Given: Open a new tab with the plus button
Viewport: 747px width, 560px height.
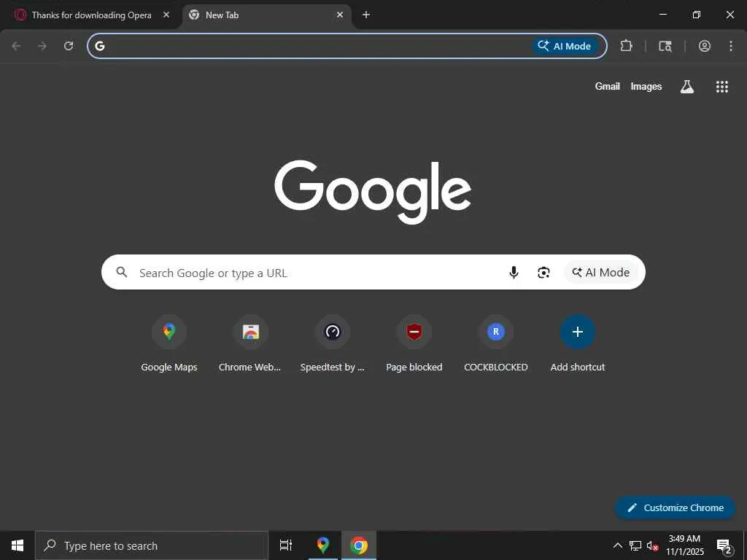Looking at the screenshot, I should tap(366, 15).
